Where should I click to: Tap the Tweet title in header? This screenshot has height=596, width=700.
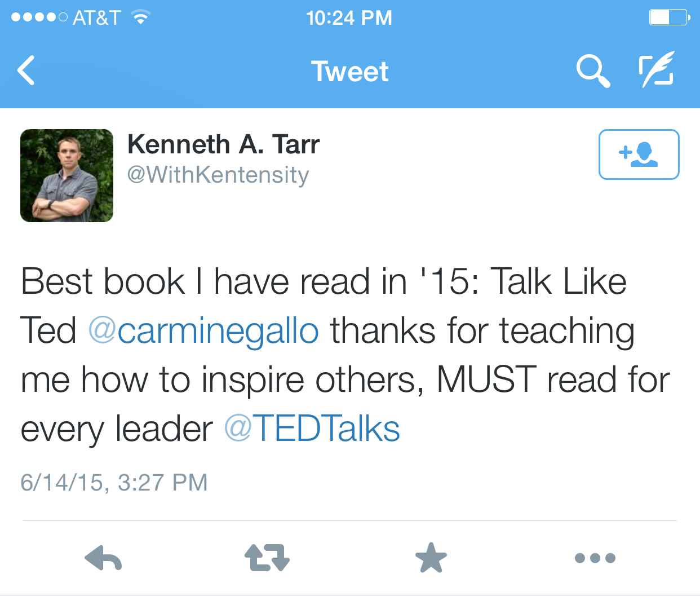click(350, 72)
